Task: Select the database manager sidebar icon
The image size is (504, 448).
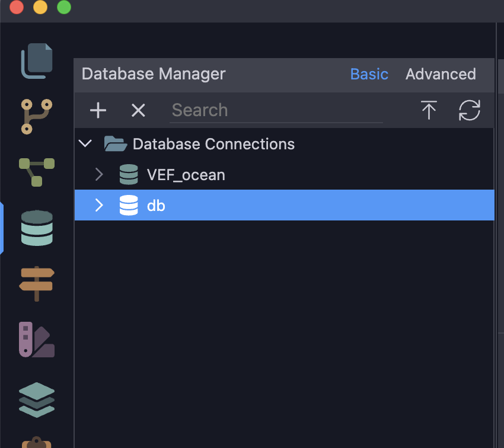Action: click(37, 228)
